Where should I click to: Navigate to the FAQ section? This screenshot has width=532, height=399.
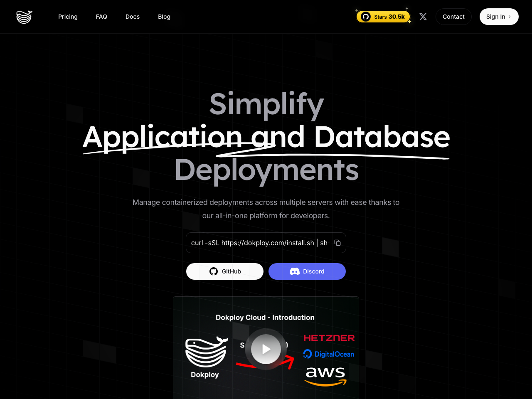coord(101,17)
